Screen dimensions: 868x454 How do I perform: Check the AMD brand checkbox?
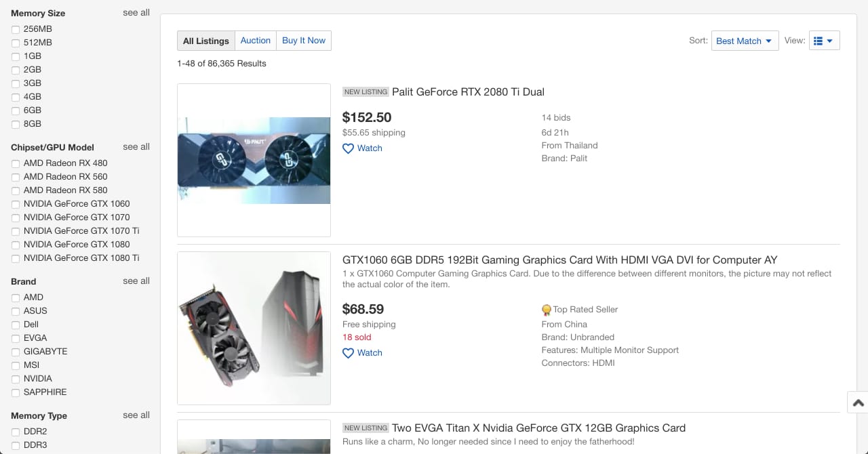pos(16,297)
